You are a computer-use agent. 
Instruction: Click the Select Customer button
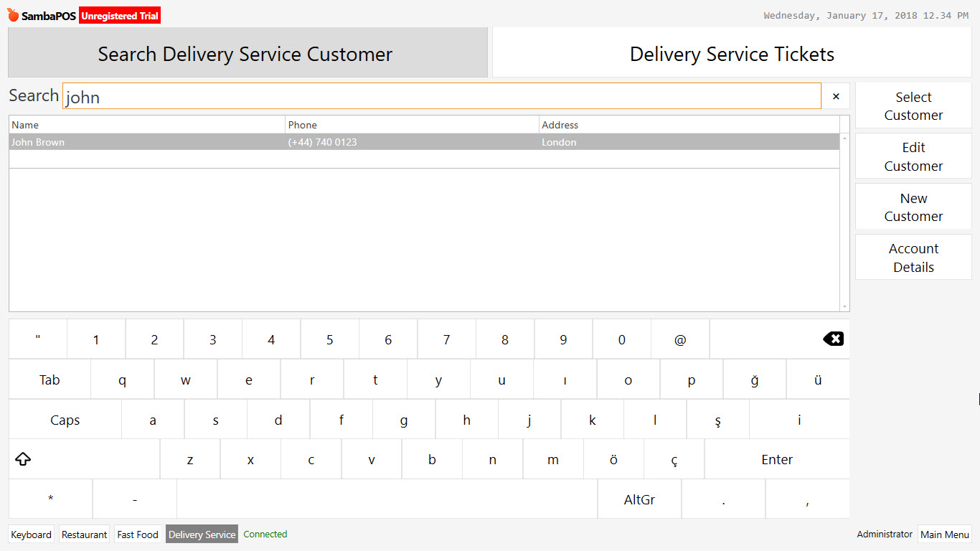(x=913, y=105)
